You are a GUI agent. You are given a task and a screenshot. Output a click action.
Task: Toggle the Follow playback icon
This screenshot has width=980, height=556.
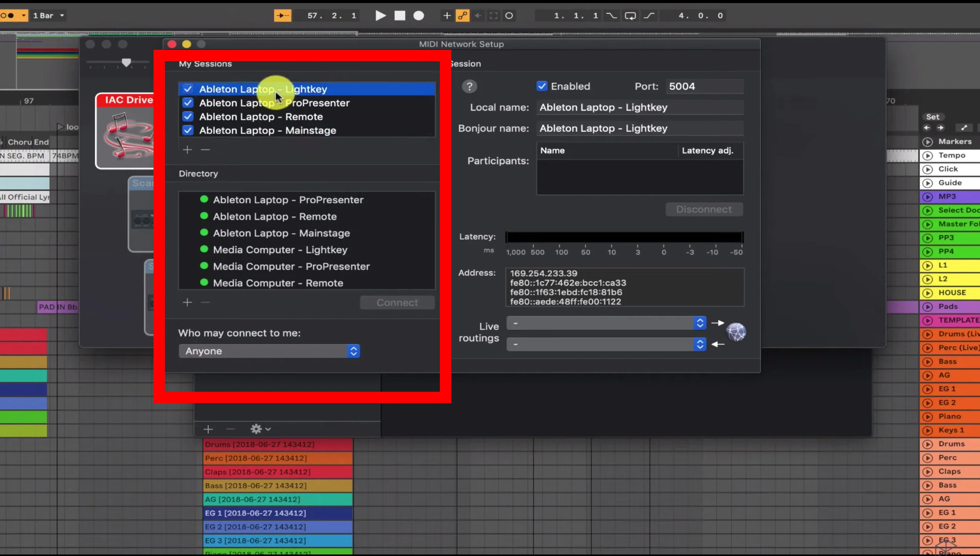click(282, 16)
